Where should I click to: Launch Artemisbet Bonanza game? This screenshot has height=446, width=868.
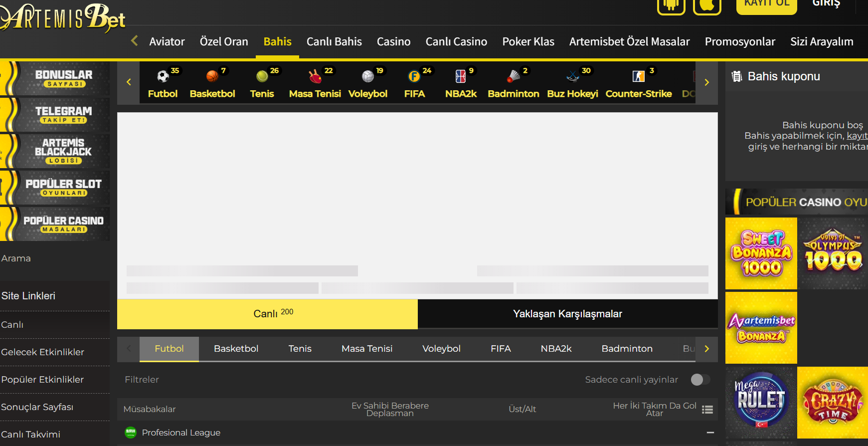pos(761,328)
